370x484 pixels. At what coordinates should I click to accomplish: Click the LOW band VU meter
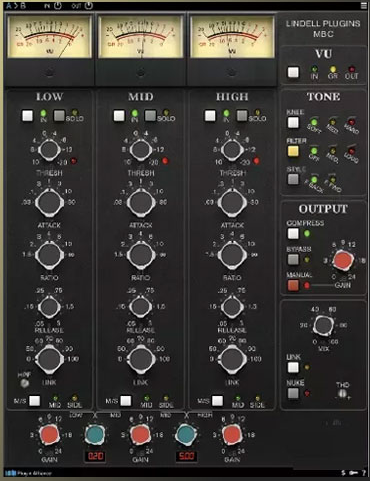pos(49,37)
